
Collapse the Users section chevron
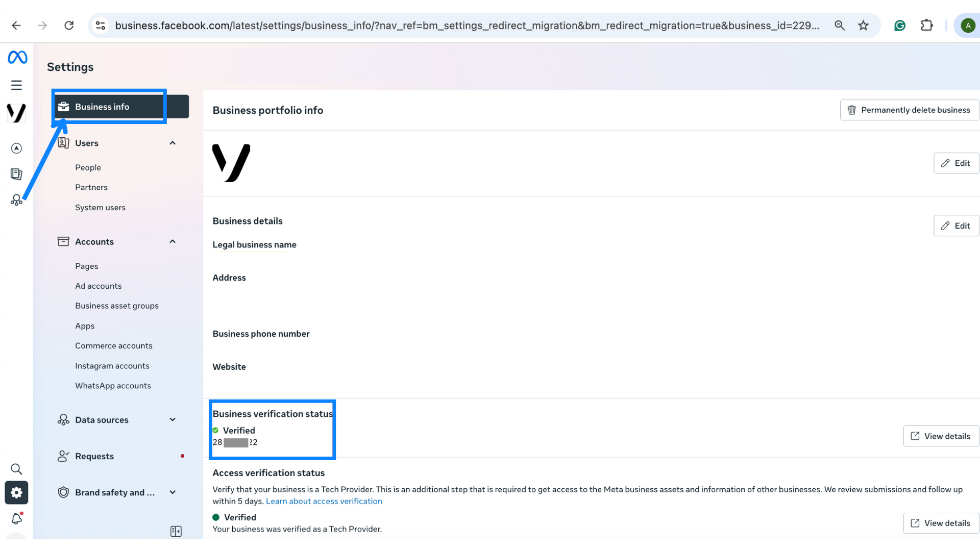tap(173, 143)
